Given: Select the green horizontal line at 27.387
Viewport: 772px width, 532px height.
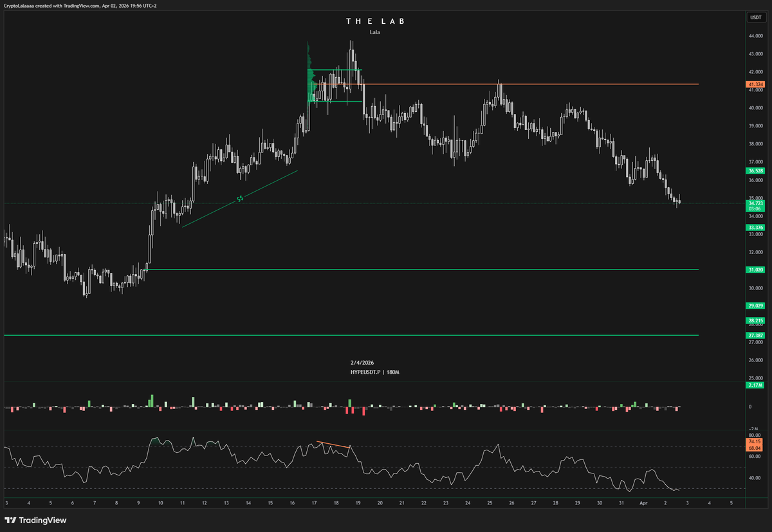Looking at the screenshot, I should pos(351,335).
